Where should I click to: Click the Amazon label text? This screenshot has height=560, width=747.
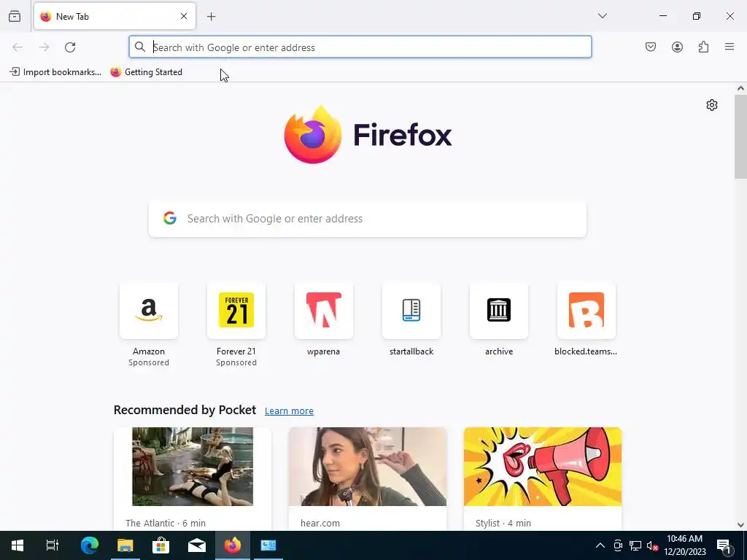click(149, 351)
